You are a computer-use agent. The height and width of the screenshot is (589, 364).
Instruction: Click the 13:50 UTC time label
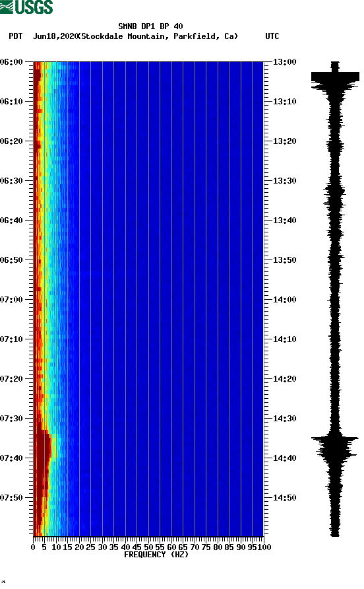285,260
